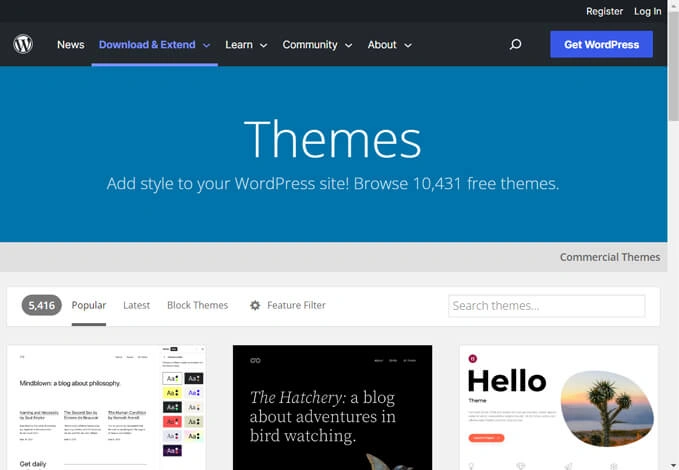Open the Log In link
The height and width of the screenshot is (470, 679).
(647, 11)
